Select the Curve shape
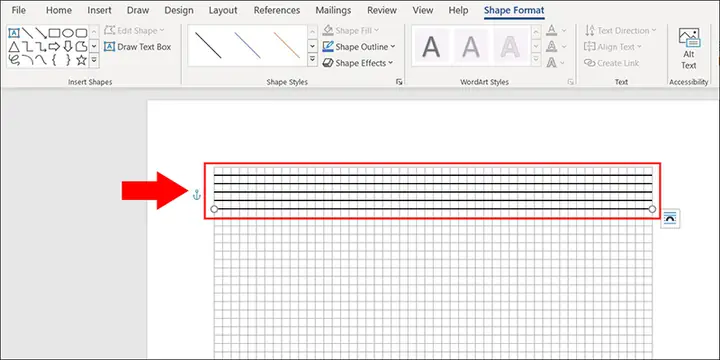The width and height of the screenshot is (720, 360). pos(41,60)
